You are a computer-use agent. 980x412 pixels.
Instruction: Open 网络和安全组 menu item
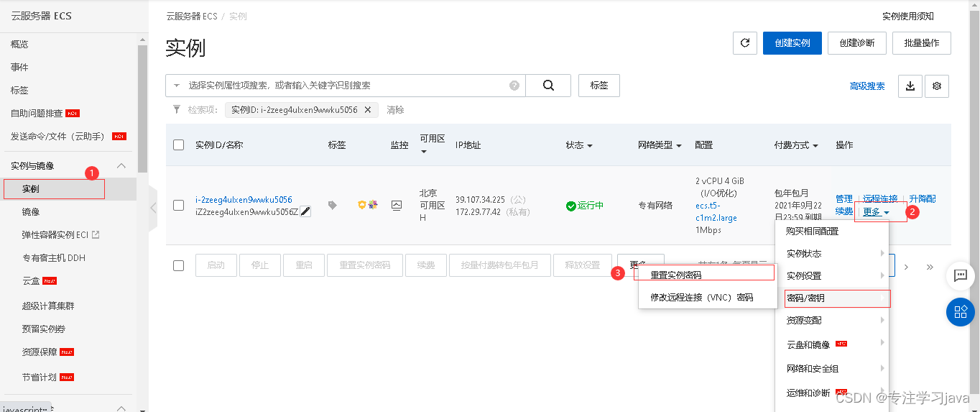[832, 368]
